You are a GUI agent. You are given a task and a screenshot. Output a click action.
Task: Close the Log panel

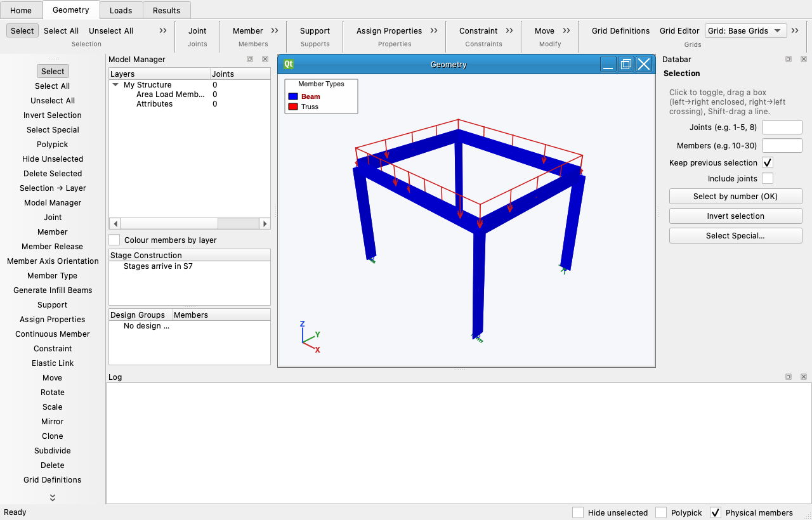click(x=804, y=377)
